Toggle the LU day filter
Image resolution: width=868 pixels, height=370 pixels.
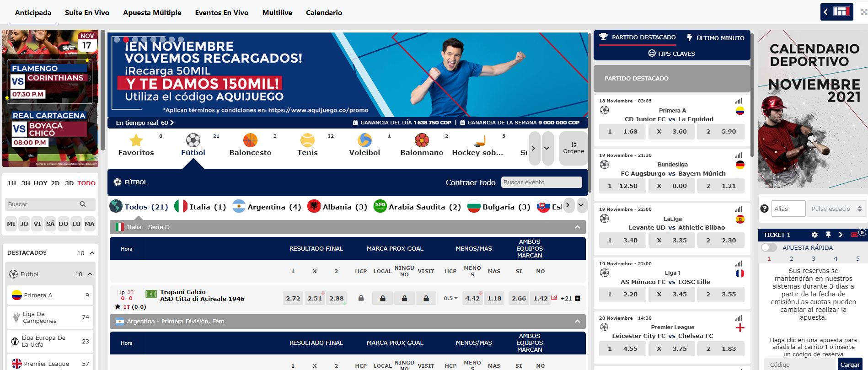(x=76, y=224)
